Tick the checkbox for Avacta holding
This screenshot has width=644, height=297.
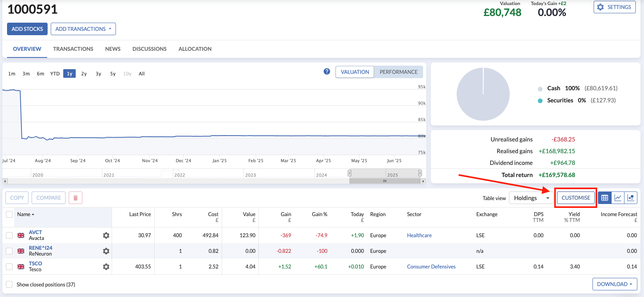[9, 235]
